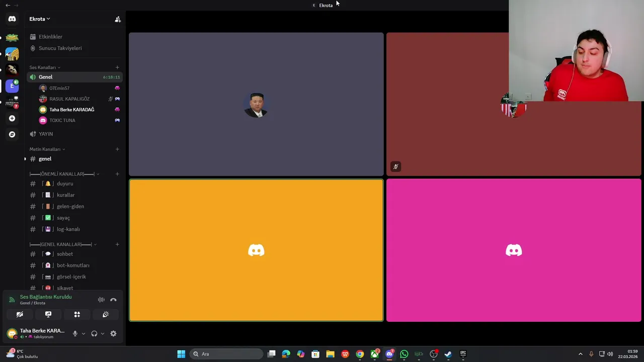The height and width of the screenshot is (362, 644).
Task: Select user RASUL KAPALIGÖZ in voice list
Action: point(79,99)
